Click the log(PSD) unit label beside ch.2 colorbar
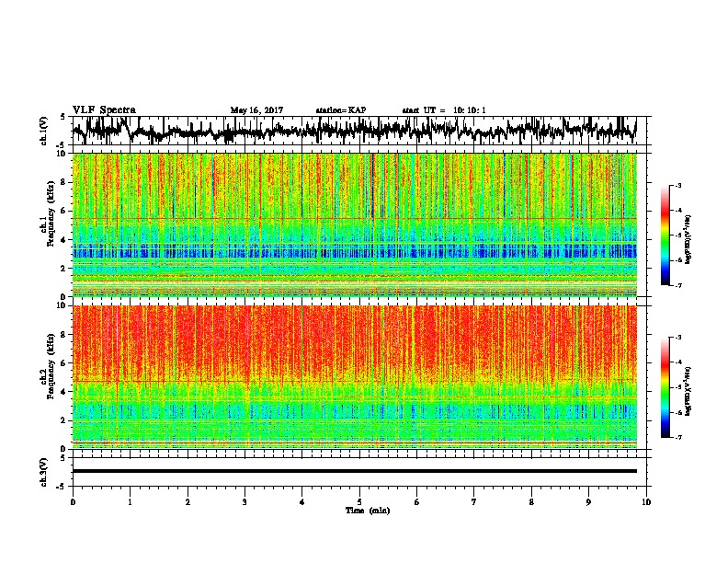The height and width of the screenshot is (563, 728). tap(688, 391)
